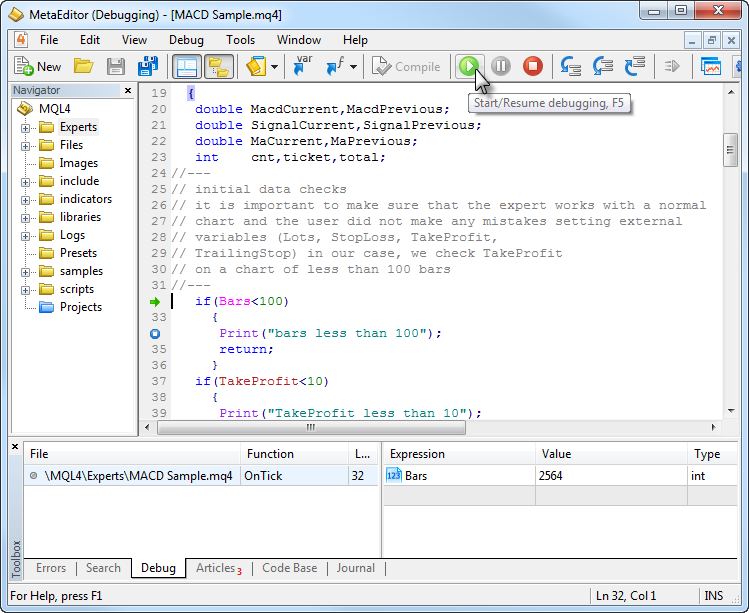Open a file with the folder icon
This screenshot has height=613, width=749.
pos(84,67)
